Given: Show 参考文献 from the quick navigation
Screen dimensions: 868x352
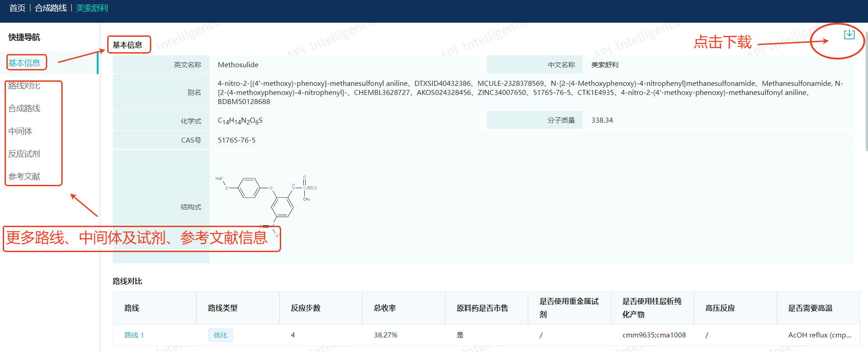Looking at the screenshot, I should point(25,177).
